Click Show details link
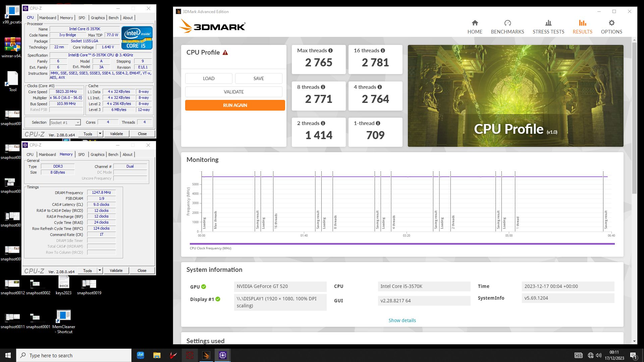Image resolution: width=644 pixels, height=362 pixels. click(x=402, y=320)
